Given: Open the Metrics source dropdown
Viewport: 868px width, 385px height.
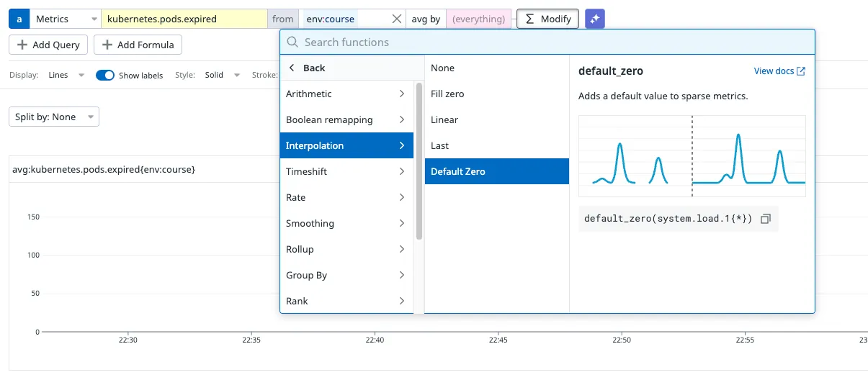Looking at the screenshot, I should [x=66, y=19].
